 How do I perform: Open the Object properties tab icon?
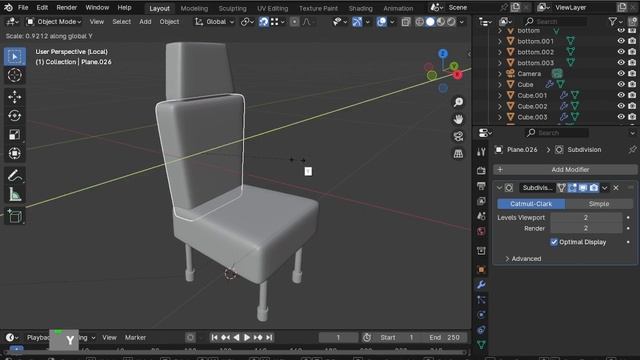pyautogui.click(x=481, y=269)
